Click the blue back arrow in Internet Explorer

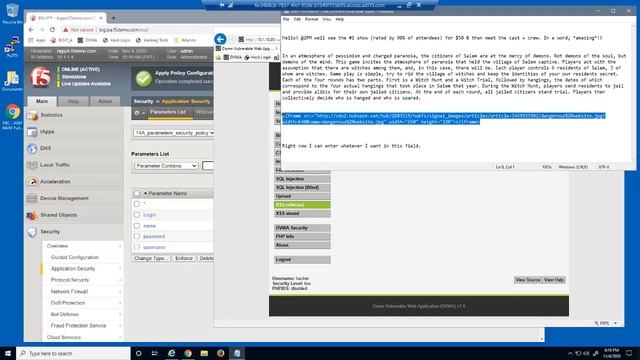pyautogui.click(x=220, y=39)
